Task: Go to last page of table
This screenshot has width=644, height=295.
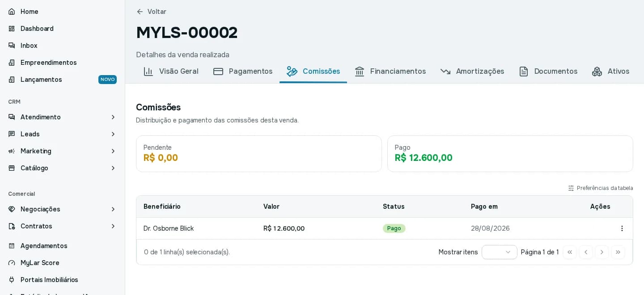Action: click(x=618, y=252)
